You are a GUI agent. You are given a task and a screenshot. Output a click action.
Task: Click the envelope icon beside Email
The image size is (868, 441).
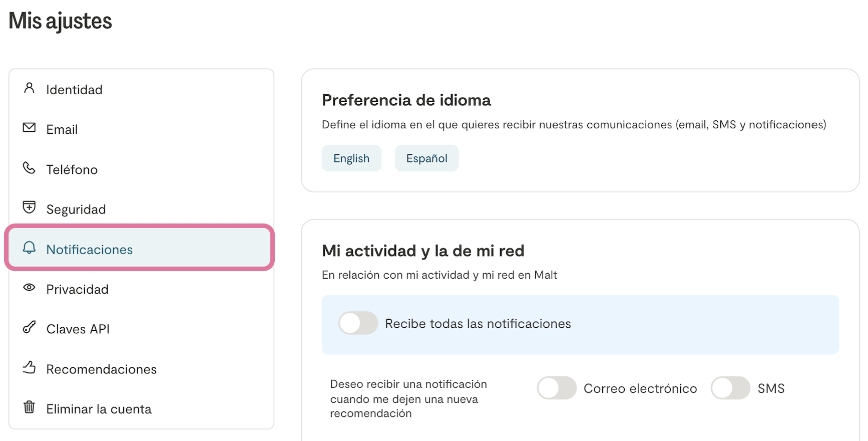click(x=30, y=128)
